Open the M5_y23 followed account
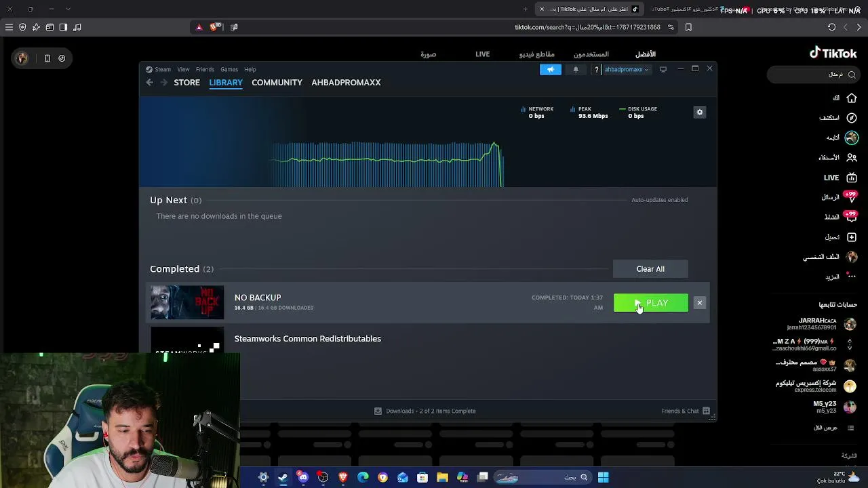Screen dimensions: 868x488 [x=835, y=407]
